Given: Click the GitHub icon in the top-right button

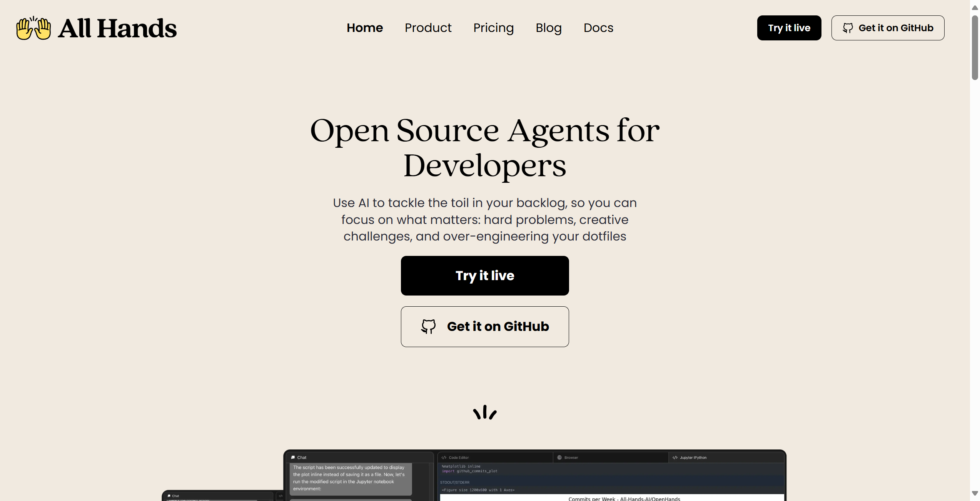Looking at the screenshot, I should click(x=848, y=28).
